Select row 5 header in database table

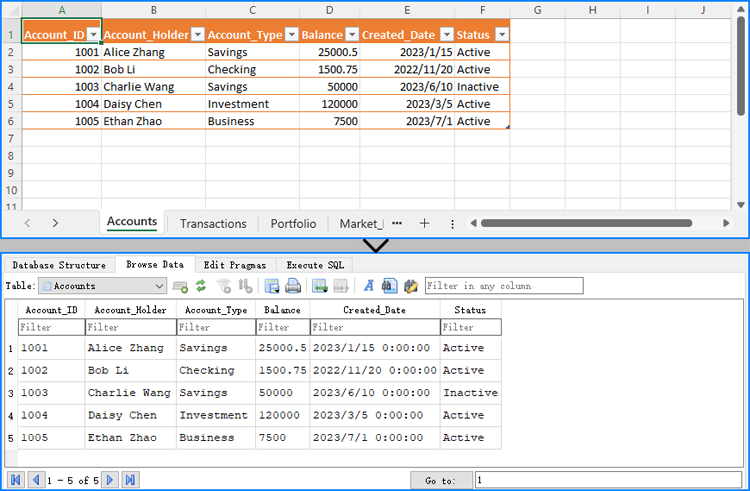tap(11, 438)
